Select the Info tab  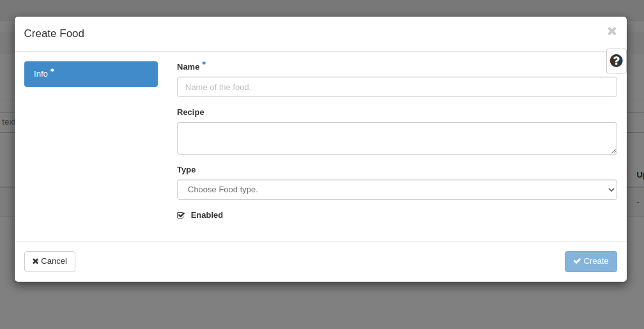[91, 74]
